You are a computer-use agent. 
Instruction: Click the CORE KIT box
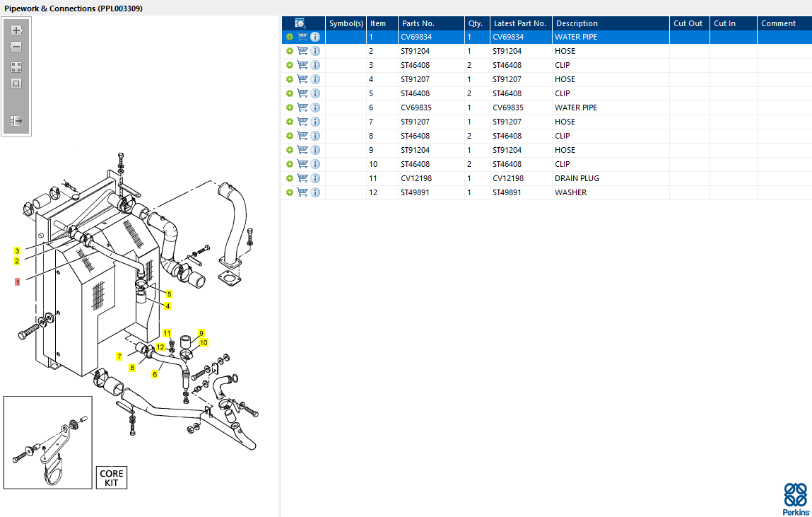(x=112, y=477)
